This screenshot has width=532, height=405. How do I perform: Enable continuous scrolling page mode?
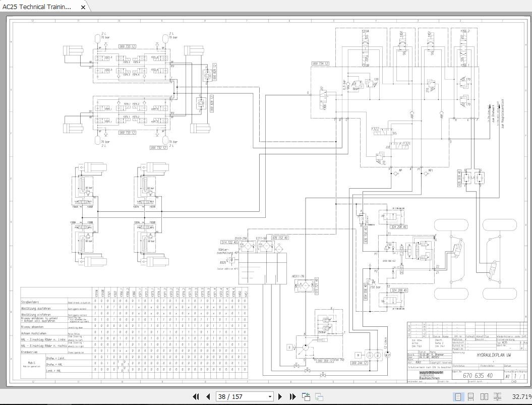(x=470, y=397)
